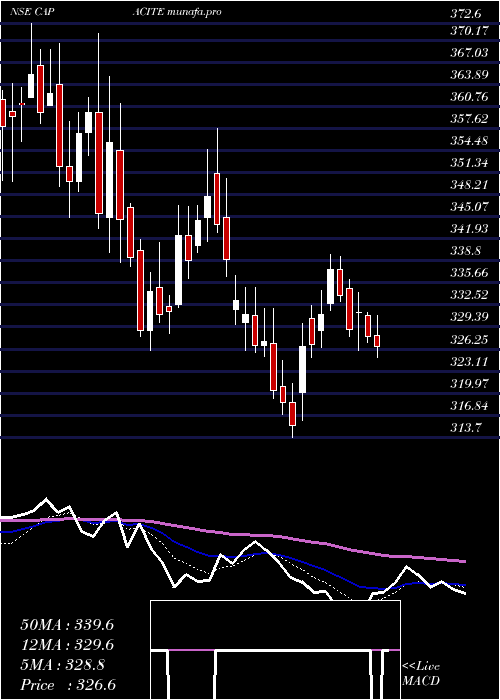Click the lowest red candle near 313.7
Viewport: 500px width, 700px height.
292,414
